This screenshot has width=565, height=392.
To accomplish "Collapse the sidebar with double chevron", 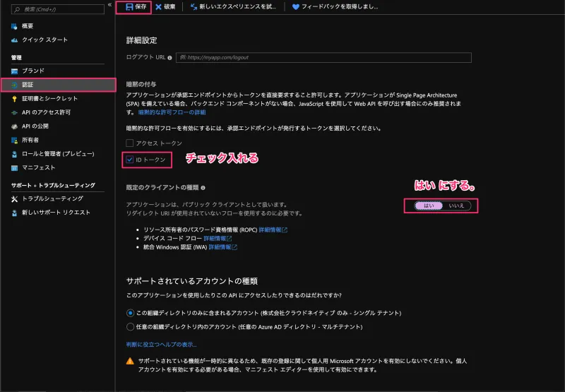I will pos(109,5).
